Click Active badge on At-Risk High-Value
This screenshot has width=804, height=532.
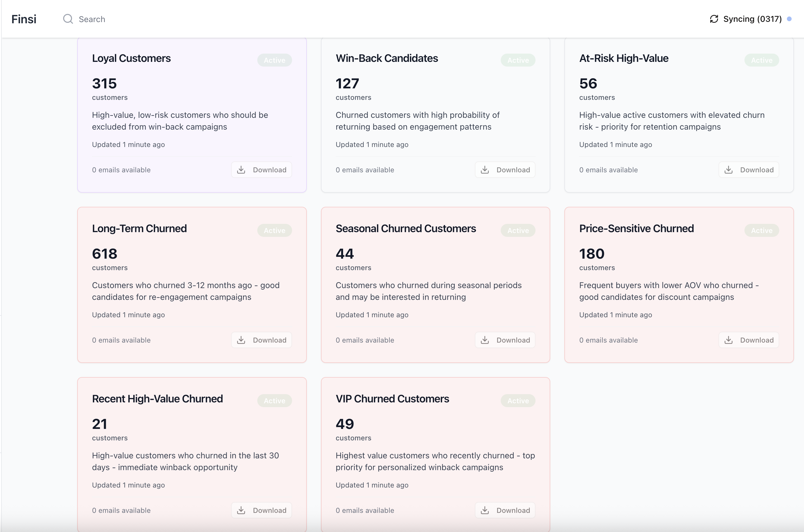click(761, 60)
